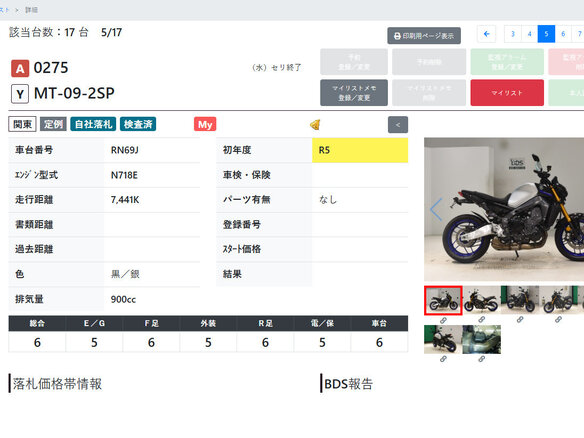Click the displacement value 900cc
The width and height of the screenshot is (584, 438).
pyautogui.click(x=123, y=299)
